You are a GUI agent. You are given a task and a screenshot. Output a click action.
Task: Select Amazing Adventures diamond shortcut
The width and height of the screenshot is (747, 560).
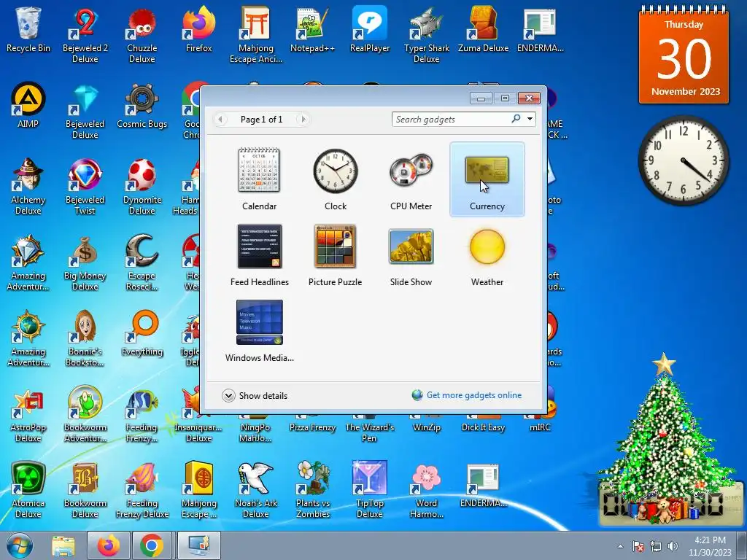[28, 262]
